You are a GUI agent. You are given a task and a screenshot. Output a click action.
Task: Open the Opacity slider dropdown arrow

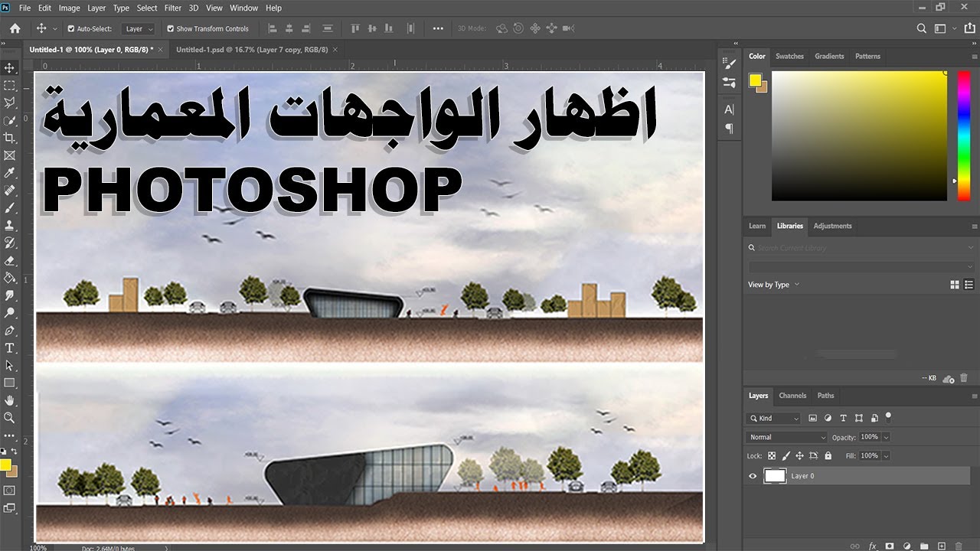(887, 437)
